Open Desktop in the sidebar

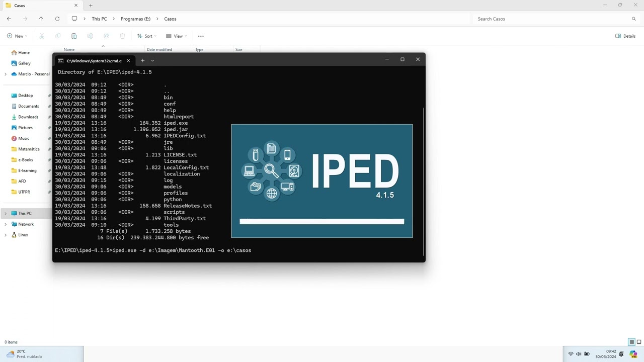25,96
